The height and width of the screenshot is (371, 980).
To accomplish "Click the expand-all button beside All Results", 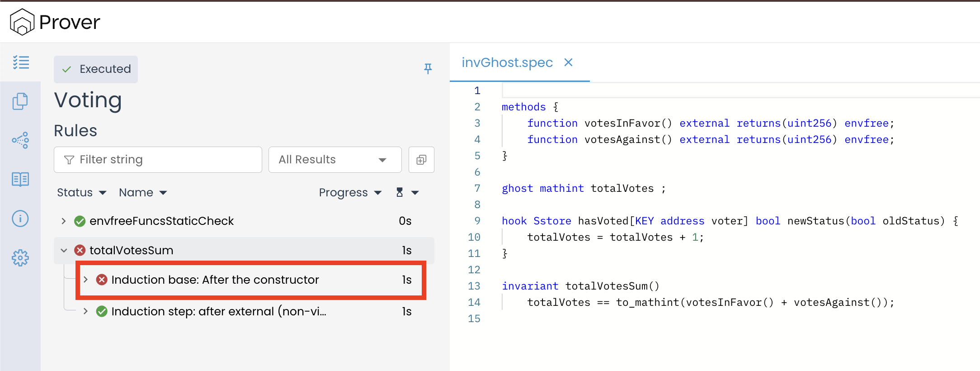I will coord(421,160).
